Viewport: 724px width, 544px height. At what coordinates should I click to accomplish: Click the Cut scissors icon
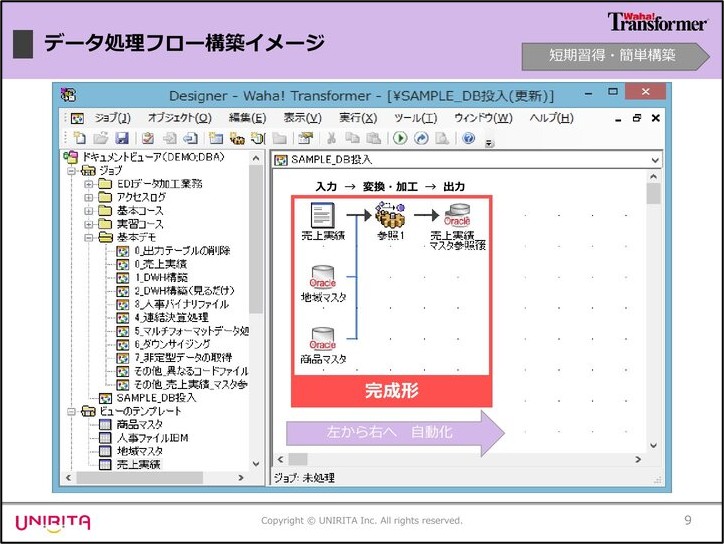coord(331,138)
